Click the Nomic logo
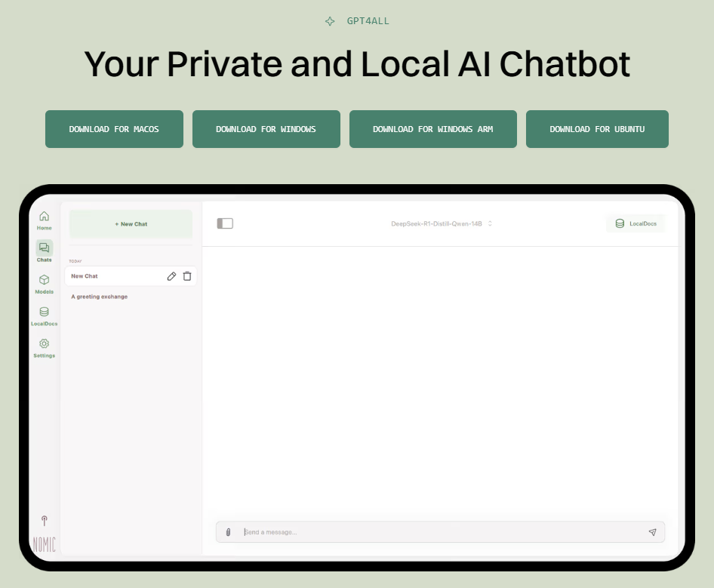 (x=45, y=544)
